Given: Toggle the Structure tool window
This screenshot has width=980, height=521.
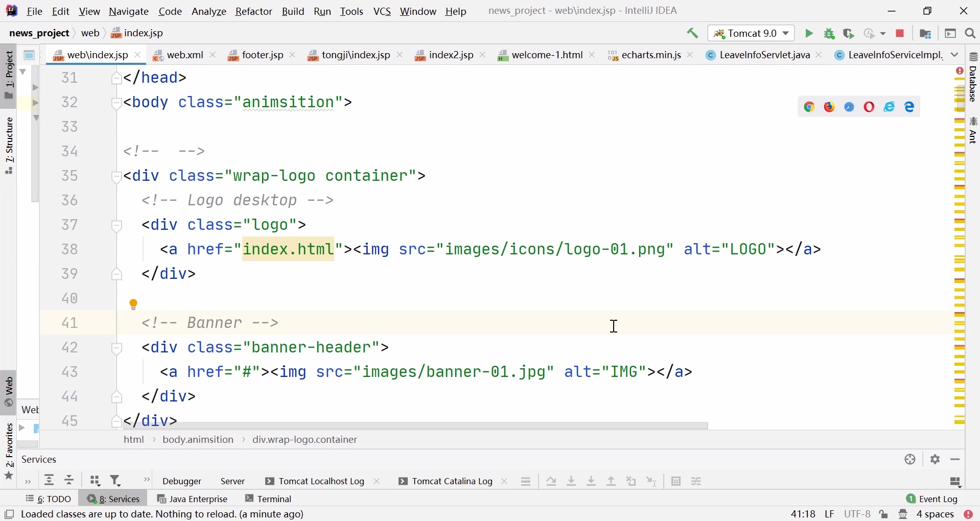Looking at the screenshot, I should tap(9, 146).
